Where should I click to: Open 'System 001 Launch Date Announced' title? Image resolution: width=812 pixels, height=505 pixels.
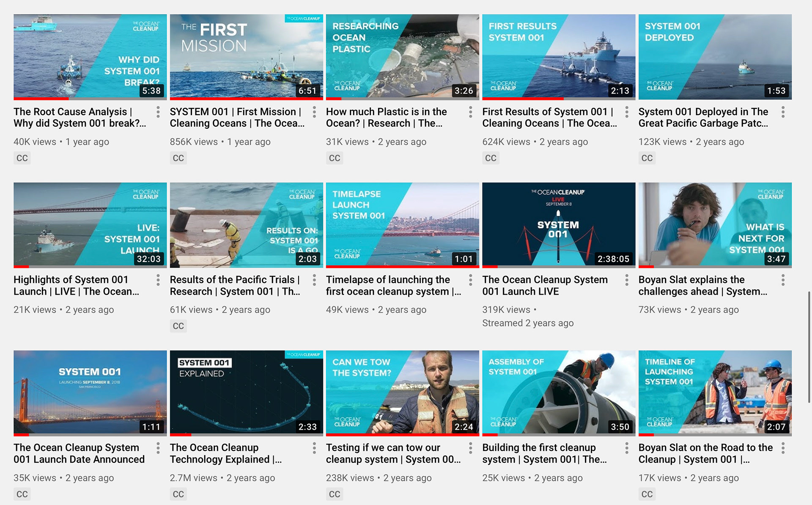79,454
